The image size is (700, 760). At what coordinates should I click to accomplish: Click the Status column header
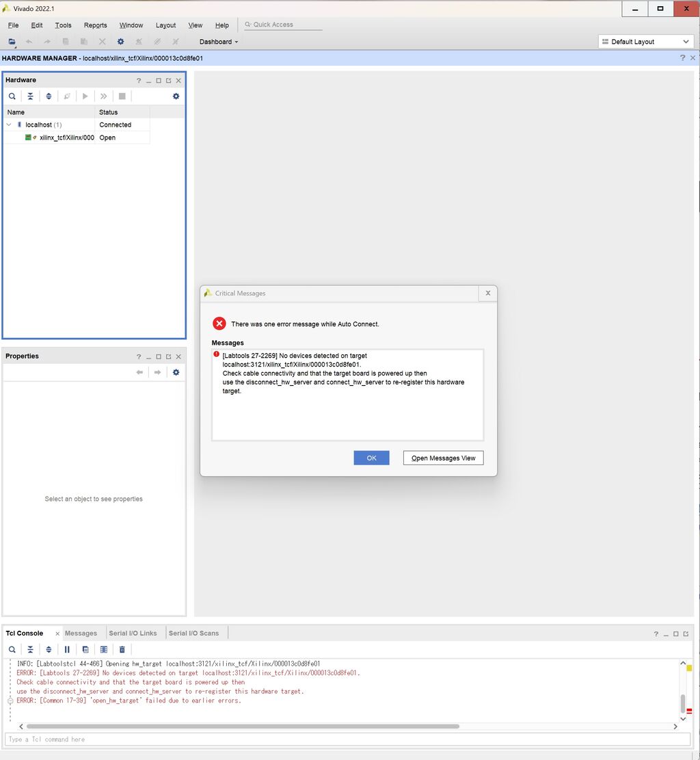122,112
